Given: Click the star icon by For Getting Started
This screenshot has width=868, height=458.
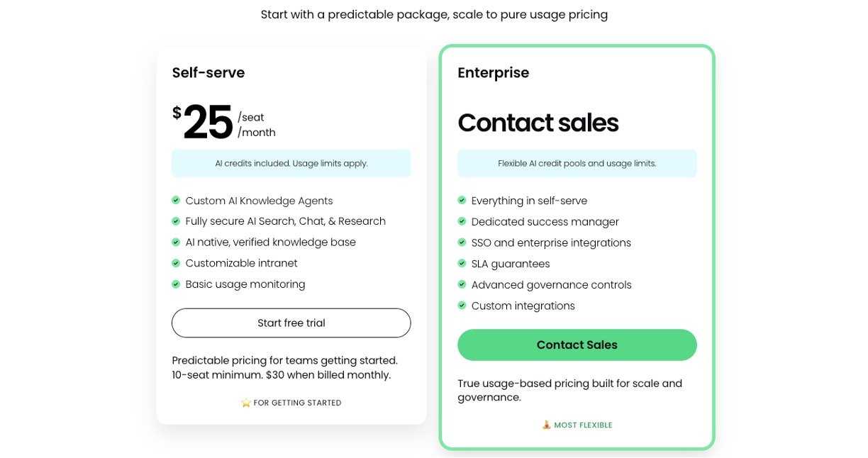Looking at the screenshot, I should point(246,403).
